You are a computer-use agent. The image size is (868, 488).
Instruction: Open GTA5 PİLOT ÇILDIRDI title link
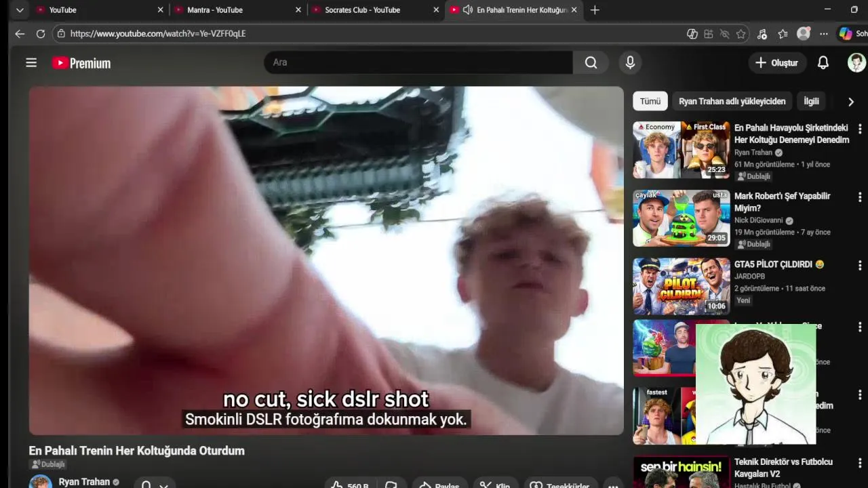[779, 264]
